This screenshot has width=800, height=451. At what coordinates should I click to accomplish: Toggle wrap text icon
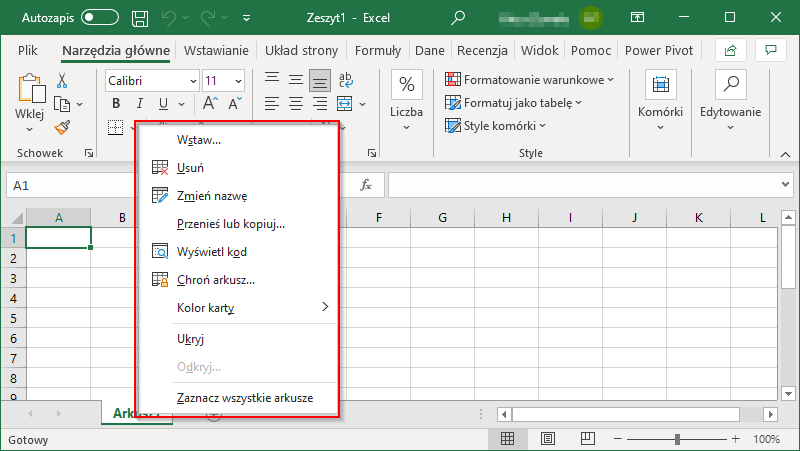pos(345,80)
